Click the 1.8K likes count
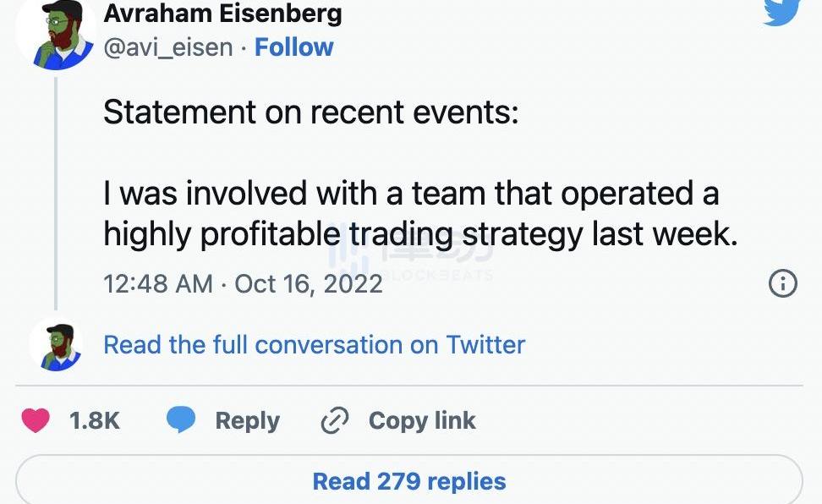822x504 pixels. coord(95,420)
